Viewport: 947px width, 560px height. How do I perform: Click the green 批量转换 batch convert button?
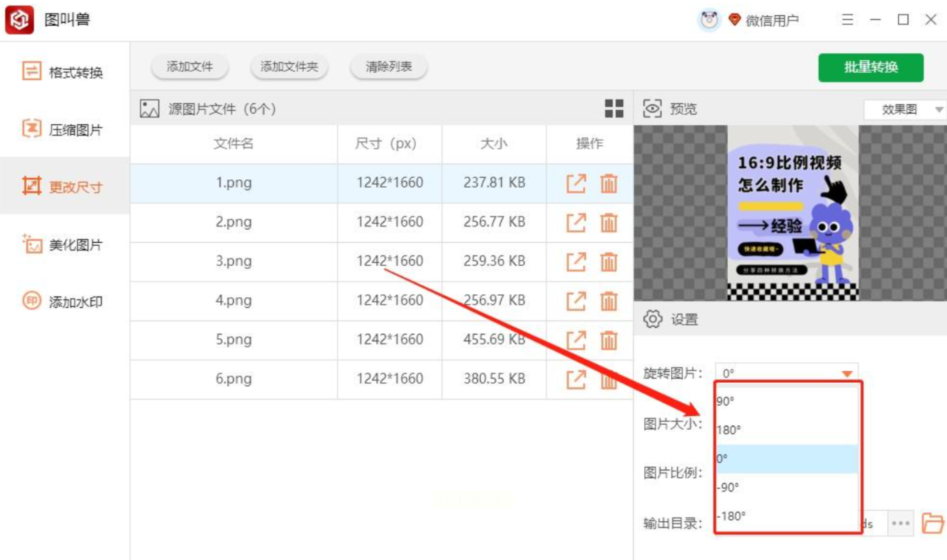(870, 67)
